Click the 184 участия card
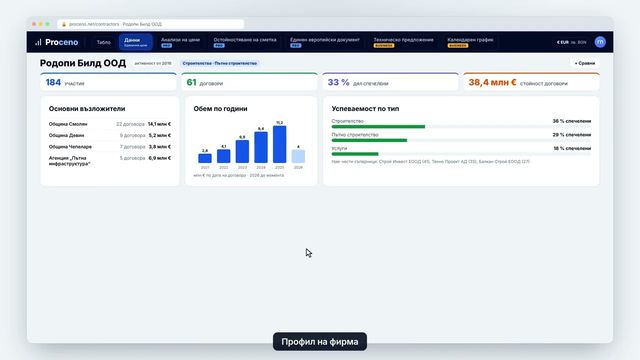Viewport: 640px width, 360px height. point(109,82)
